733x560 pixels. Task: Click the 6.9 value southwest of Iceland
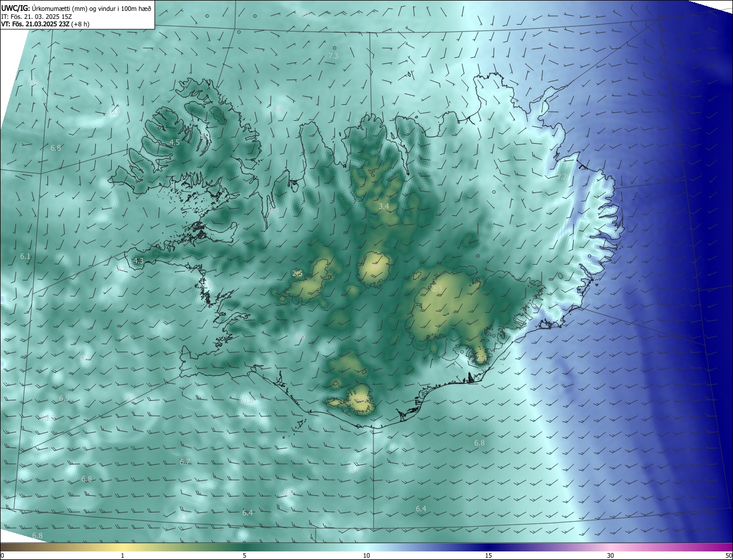tap(64, 398)
